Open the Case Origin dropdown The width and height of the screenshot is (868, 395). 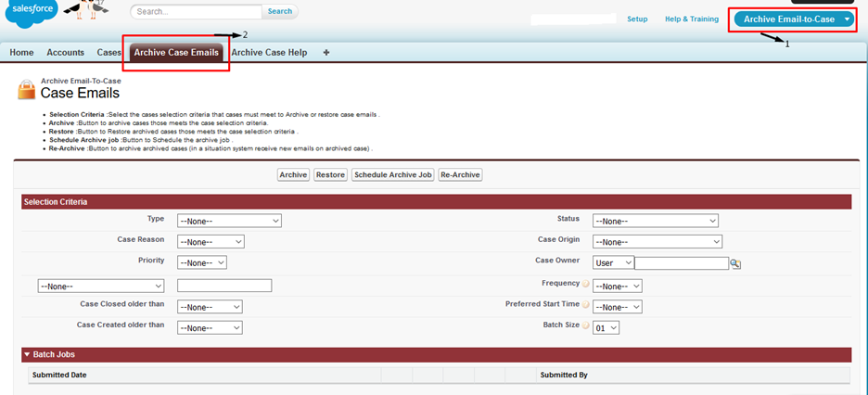(x=657, y=242)
